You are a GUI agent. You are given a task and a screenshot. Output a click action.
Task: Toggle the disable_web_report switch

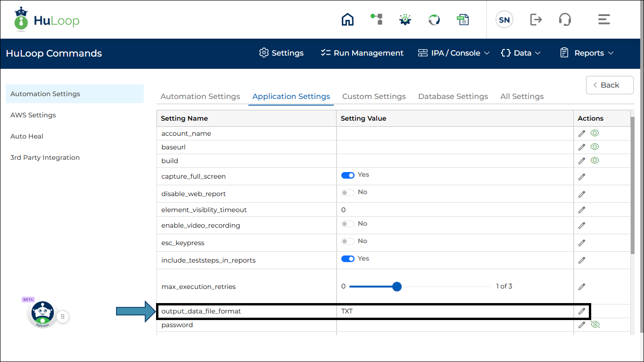348,193
